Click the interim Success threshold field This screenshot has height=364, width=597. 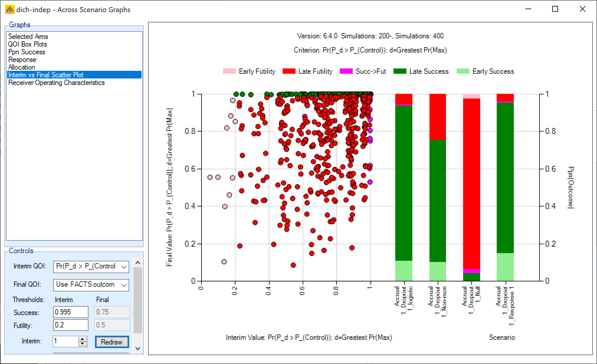tap(70, 312)
